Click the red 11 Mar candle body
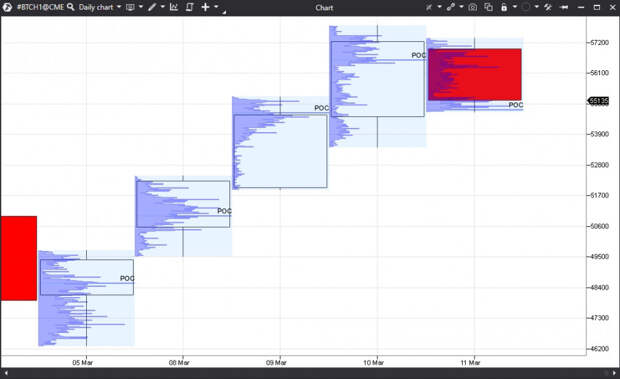The height and width of the screenshot is (379, 620). coord(474,74)
